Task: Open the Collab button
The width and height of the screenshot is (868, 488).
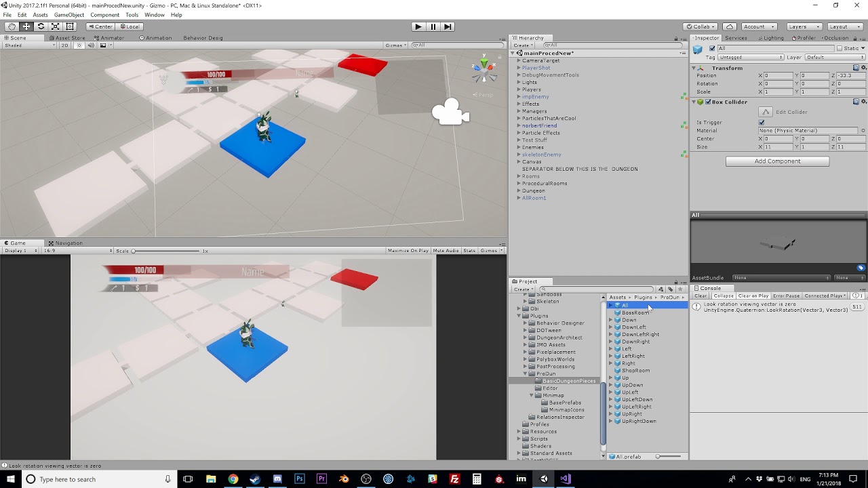Action: tap(701, 26)
